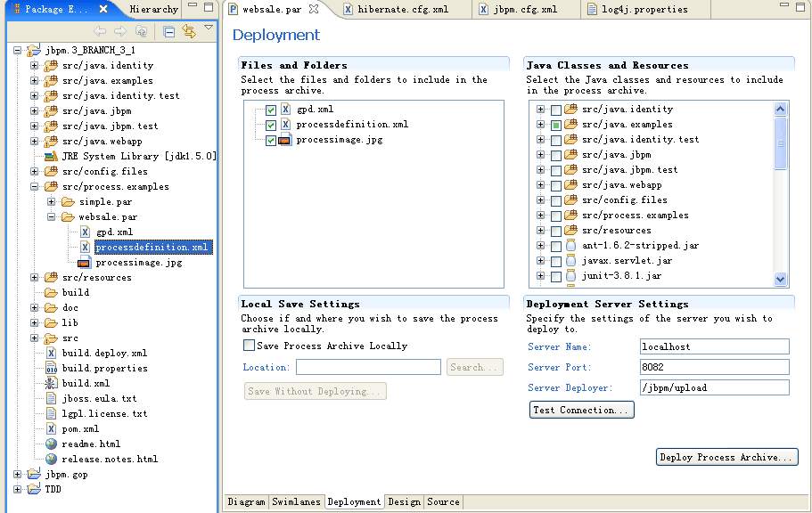Screen dimensions: 812x513
Task: Click the Server Port input field
Action: click(715, 367)
